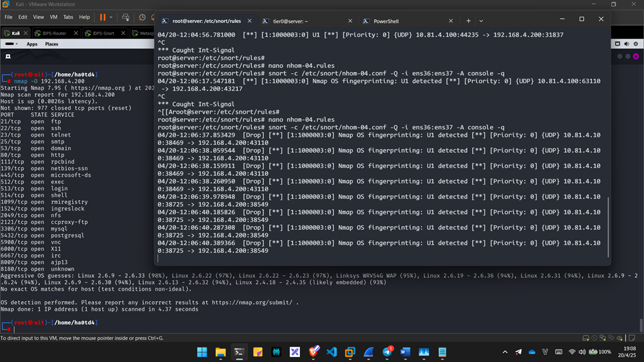The image size is (644, 362).
Task: Open Telegram from the taskbar
Action: click(x=387, y=352)
